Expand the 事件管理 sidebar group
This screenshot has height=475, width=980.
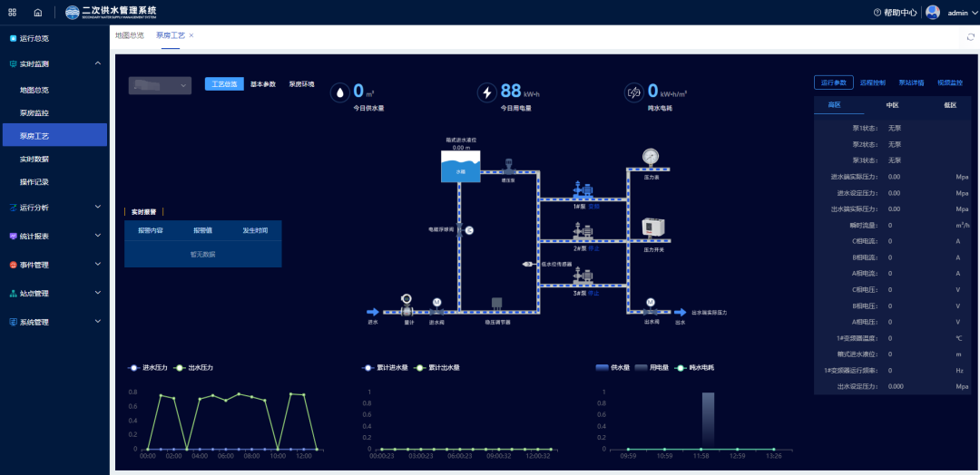pos(54,265)
